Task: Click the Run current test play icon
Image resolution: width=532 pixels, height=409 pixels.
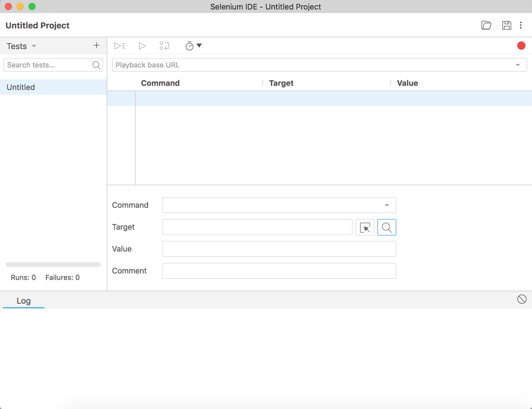Action: coord(142,46)
